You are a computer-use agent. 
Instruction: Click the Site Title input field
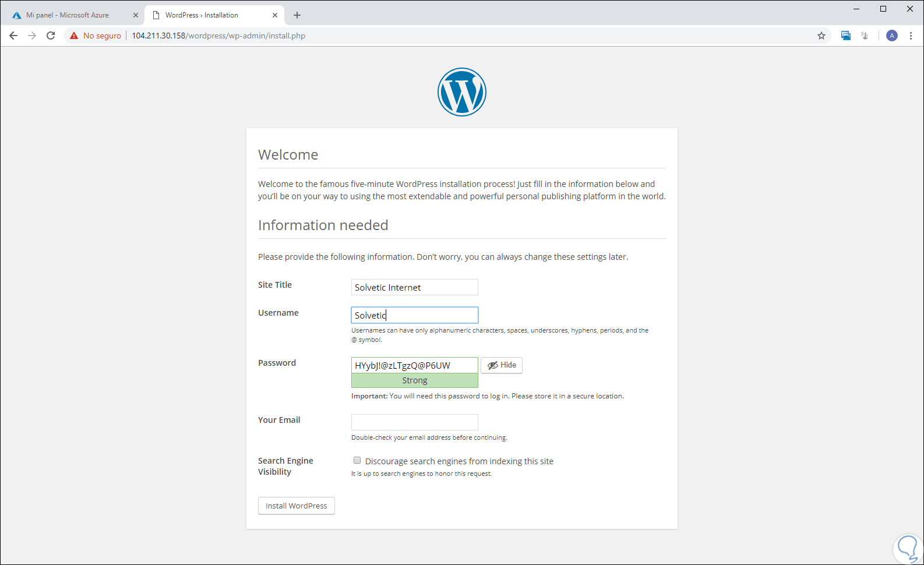pos(415,287)
